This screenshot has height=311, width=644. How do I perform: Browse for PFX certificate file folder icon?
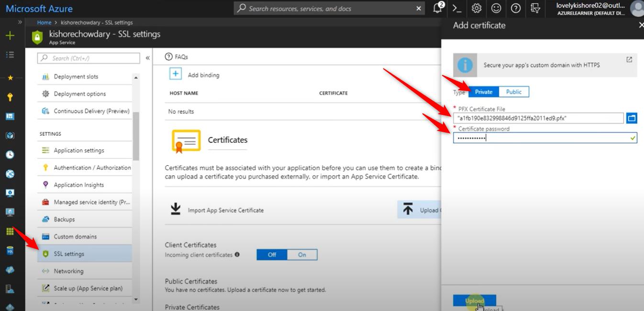(632, 118)
